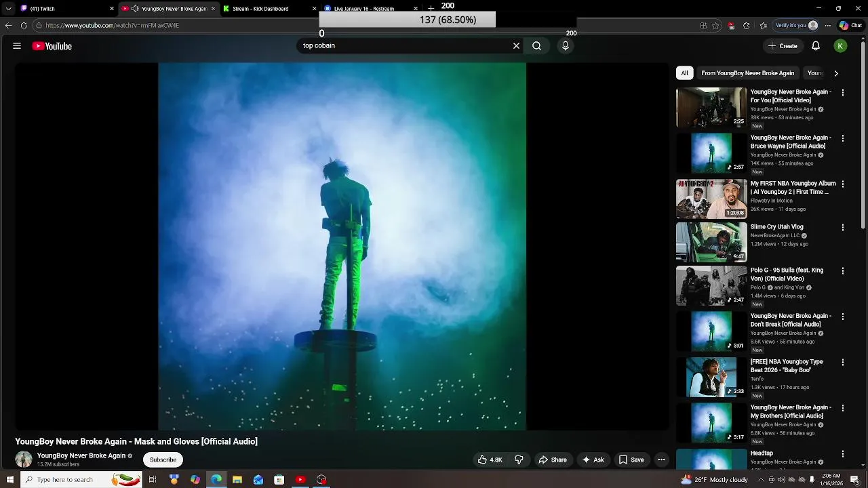868x488 pixels.
Task: Open Windows notification center icon
Action: pyautogui.click(x=854, y=480)
